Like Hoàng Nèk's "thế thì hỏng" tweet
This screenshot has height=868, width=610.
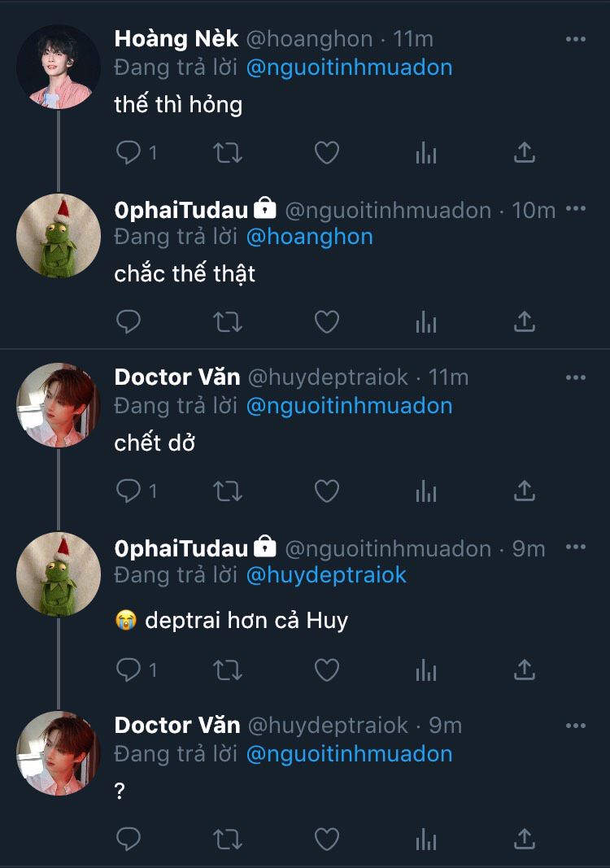tap(326, 153)
